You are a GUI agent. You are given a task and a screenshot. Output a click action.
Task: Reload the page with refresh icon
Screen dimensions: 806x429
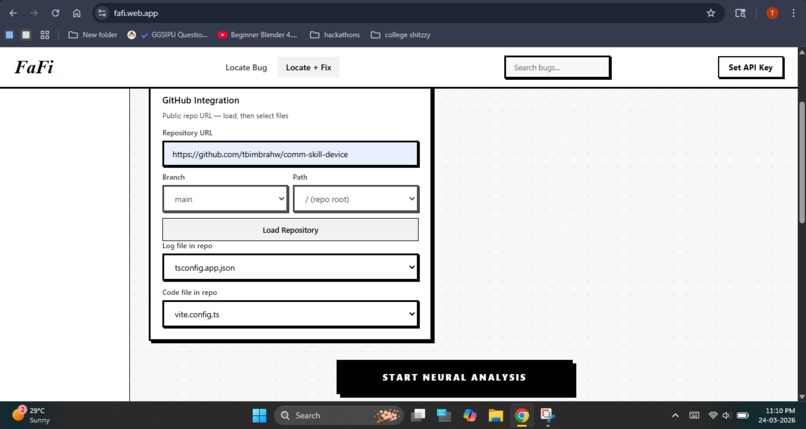pos(55,13)
